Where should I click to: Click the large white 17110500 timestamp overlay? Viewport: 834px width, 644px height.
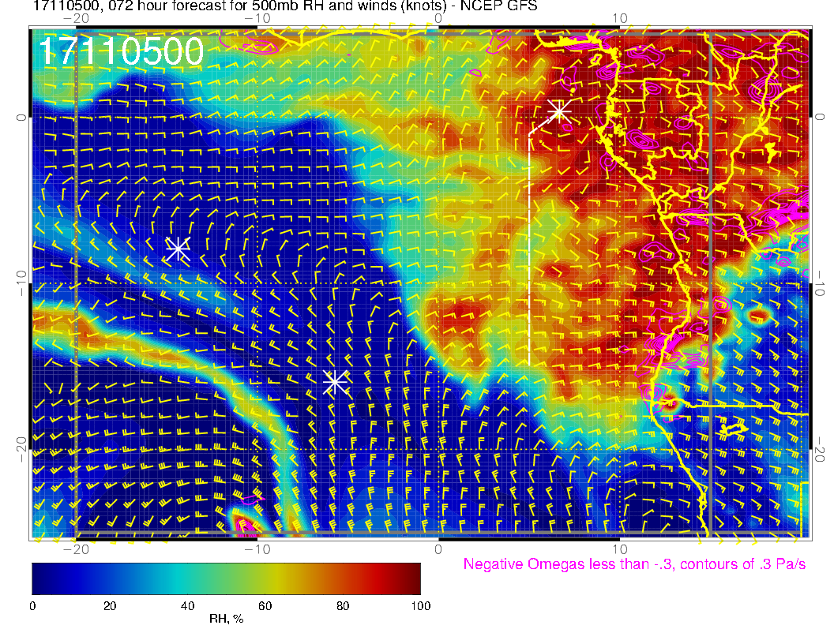click(122, 51)
